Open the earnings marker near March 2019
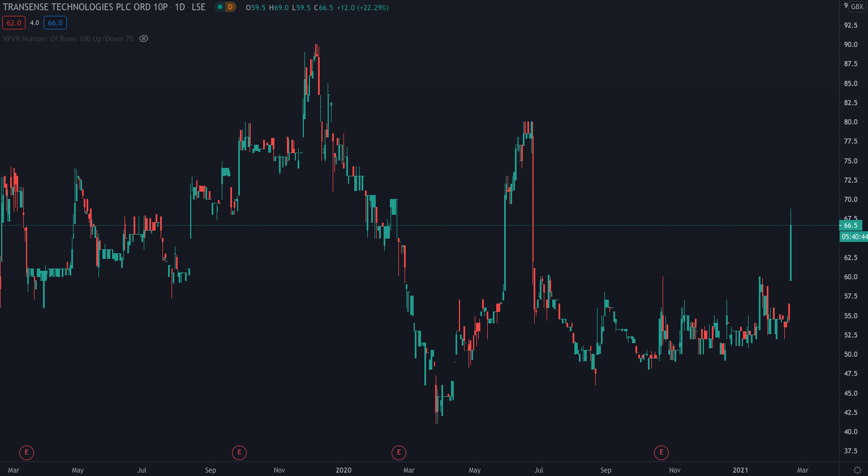868x476 pixels. (x=27, y=452)
